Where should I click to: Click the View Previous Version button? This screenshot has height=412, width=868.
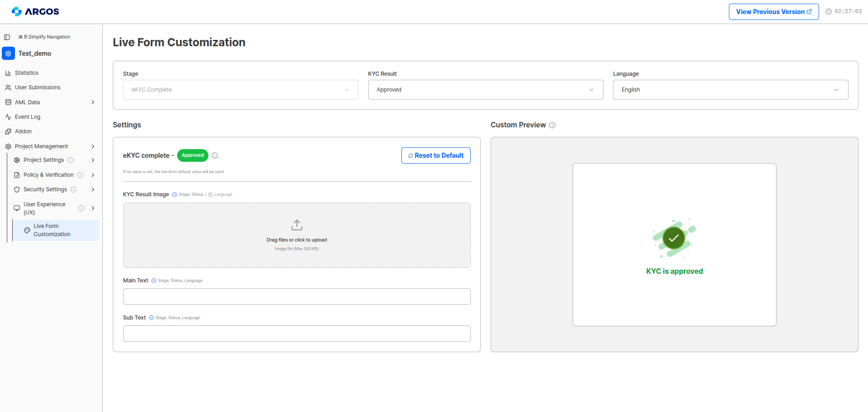click(773, 11)
